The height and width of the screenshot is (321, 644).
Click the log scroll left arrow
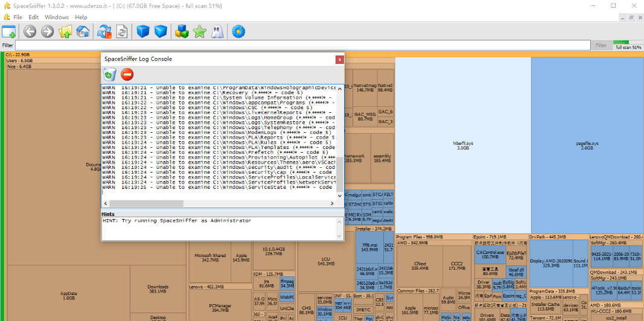(x=105, y=203)
